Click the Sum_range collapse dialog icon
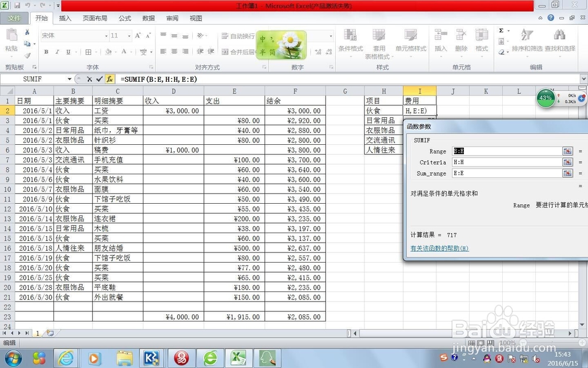 tap(567, 173)
